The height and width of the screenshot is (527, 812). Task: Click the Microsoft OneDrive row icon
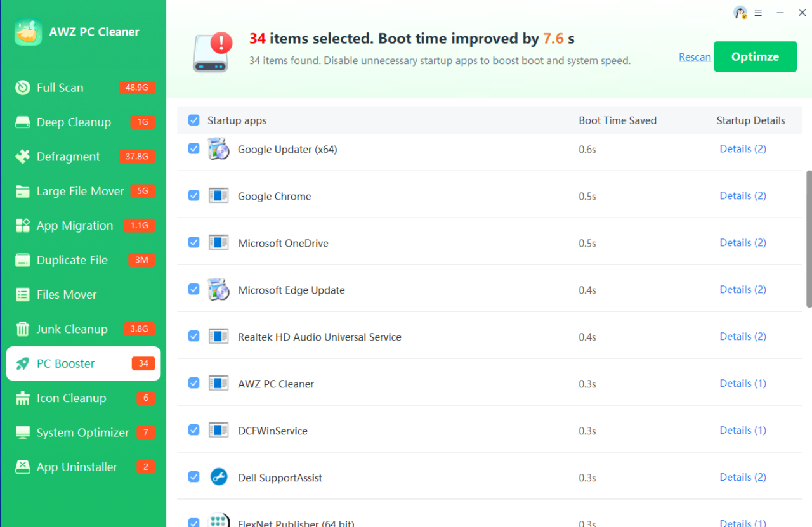pyautogui.click(x=218, y=243)
